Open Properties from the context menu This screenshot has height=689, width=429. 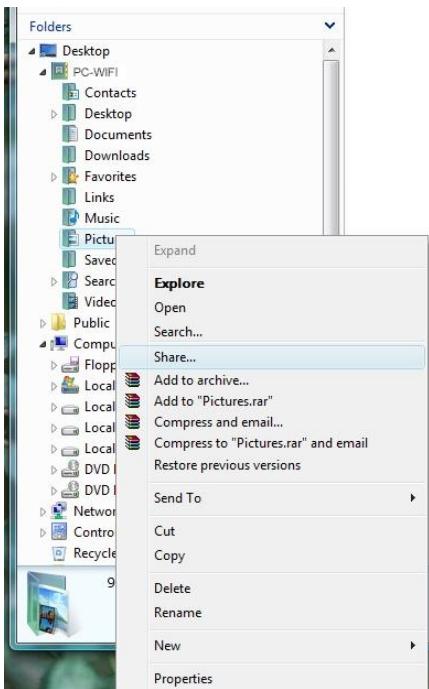coord(273,678)
